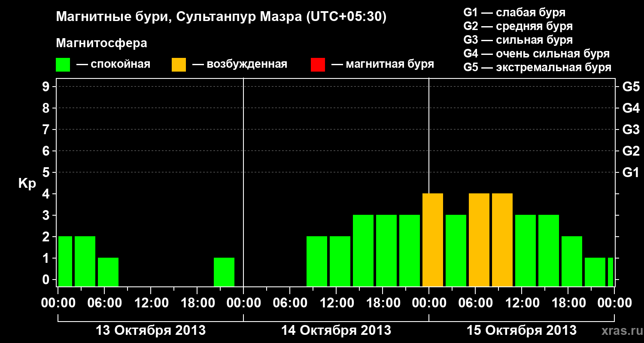Click the red 'магнитная буря' legend swatch
The height and width of the screenshot is (343, 644).
tap(318, 65)
